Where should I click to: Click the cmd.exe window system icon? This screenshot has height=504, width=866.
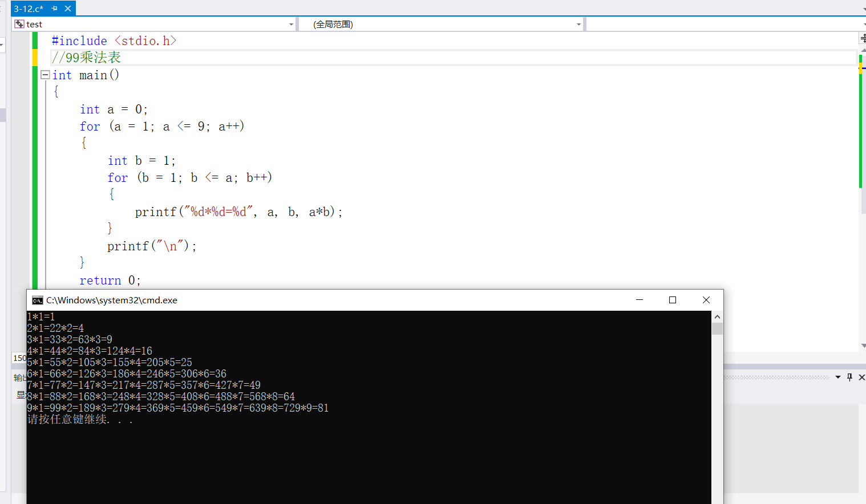38,300
